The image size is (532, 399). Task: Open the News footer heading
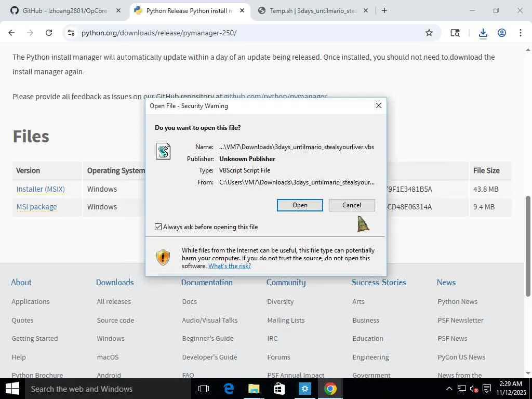coord(446,282)
